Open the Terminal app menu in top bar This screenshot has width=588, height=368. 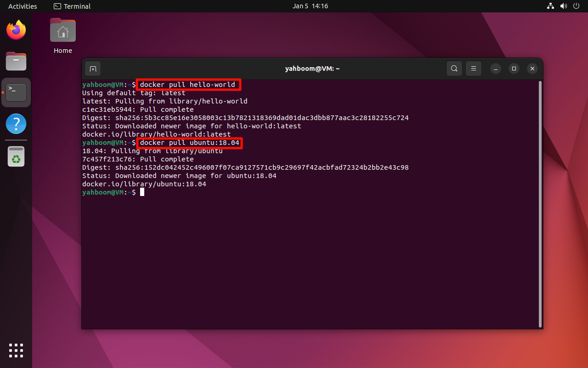pos(72,6)
